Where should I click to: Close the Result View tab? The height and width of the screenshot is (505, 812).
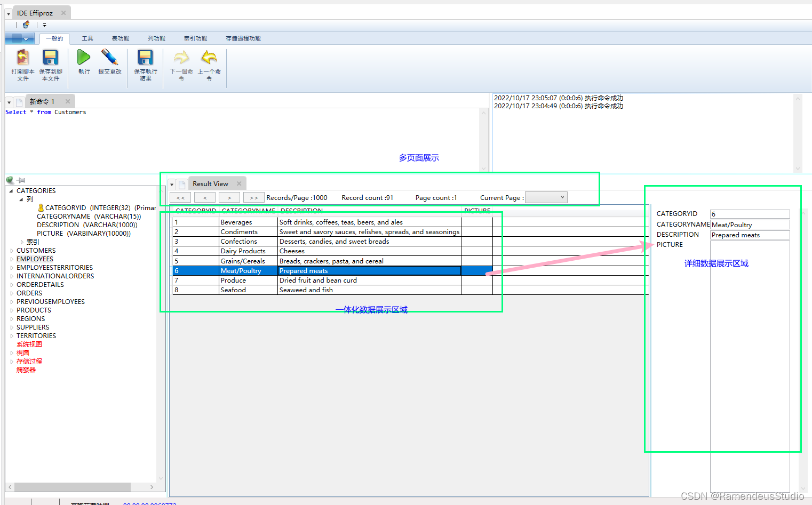click(239, 183)
